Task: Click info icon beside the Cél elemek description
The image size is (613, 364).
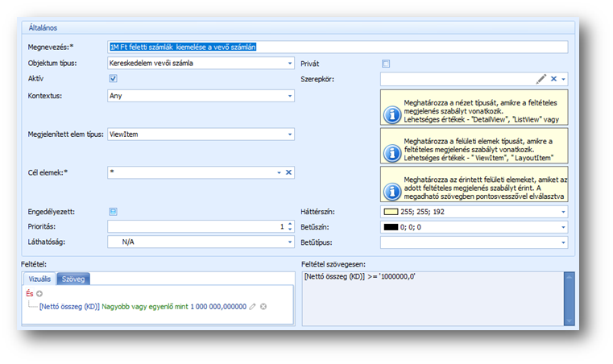Action: (391, 192)
